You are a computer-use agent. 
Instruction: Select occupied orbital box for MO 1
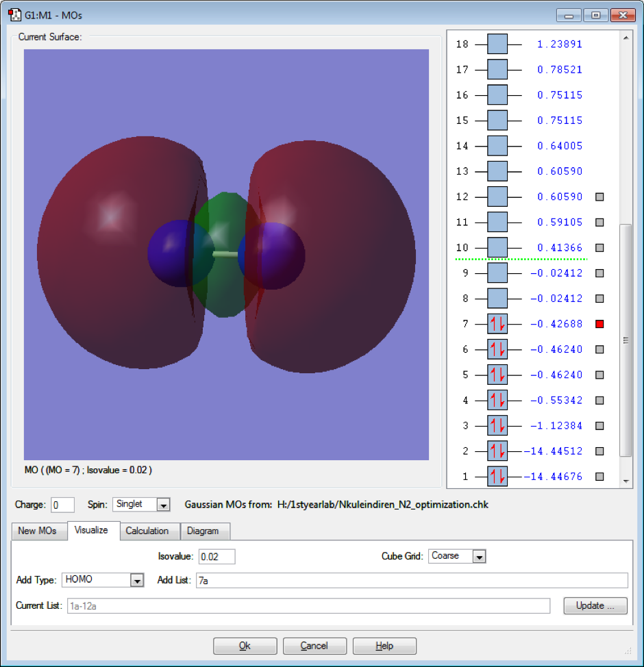click(x=497, y=477)
